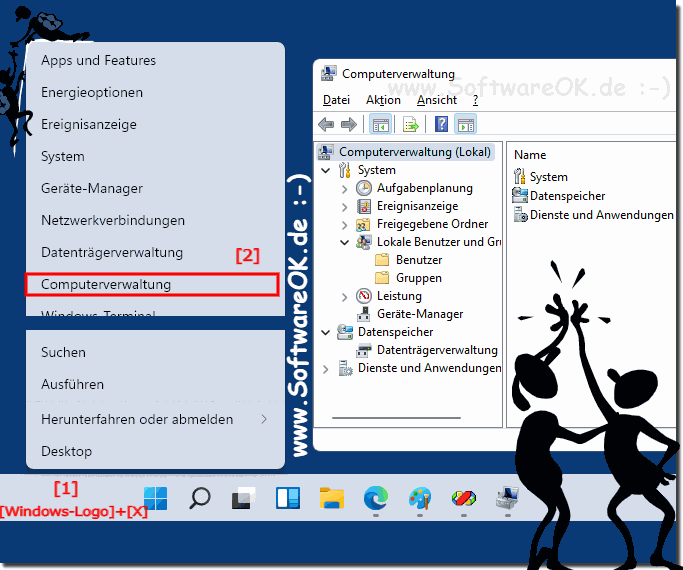Click the Benutzer folder icon
Image resolution: width=683 pixels, height=570 pixels.
click(x=382, y=260)
